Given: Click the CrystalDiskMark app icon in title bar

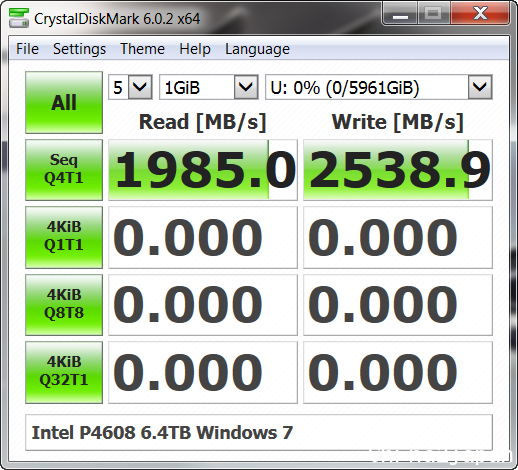Looking at the screenshot, I should 19,18.
